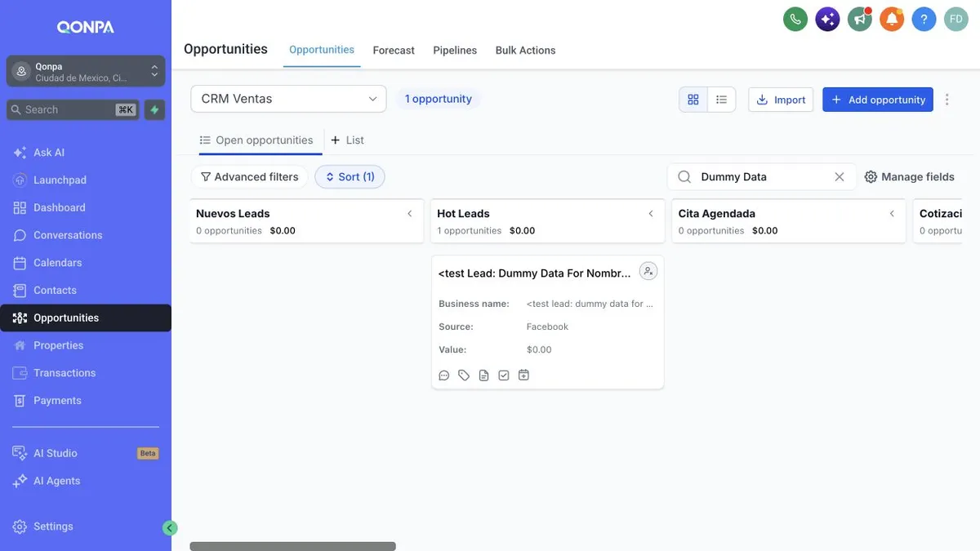980x551 pixels.
Task: Open the card's conversation chat icon
Action: (x=444, y=375)
